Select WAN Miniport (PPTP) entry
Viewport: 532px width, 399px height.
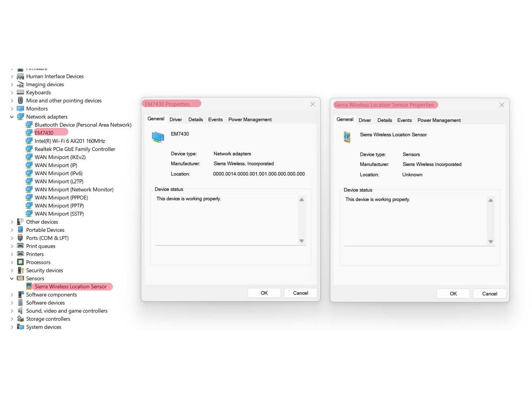(x=59, y=206)
